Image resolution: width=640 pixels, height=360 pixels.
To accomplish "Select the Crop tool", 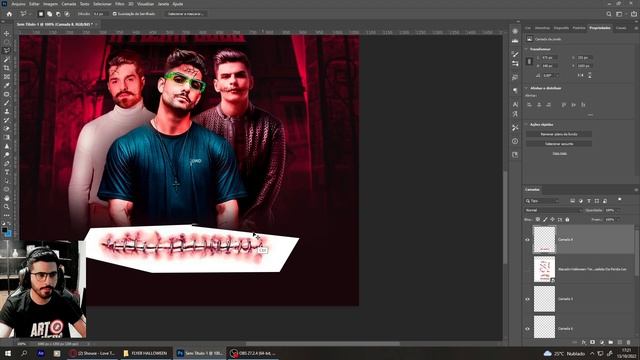I will pos(7,68).
